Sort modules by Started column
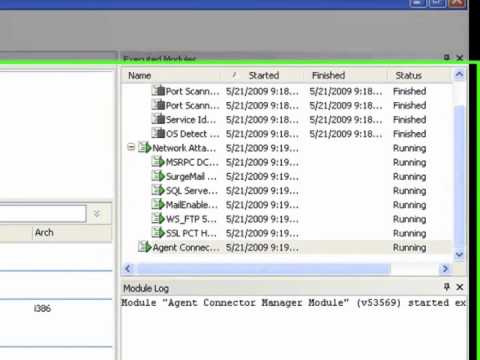This screenshot has width=480, height=360. (x=264, y=75)
